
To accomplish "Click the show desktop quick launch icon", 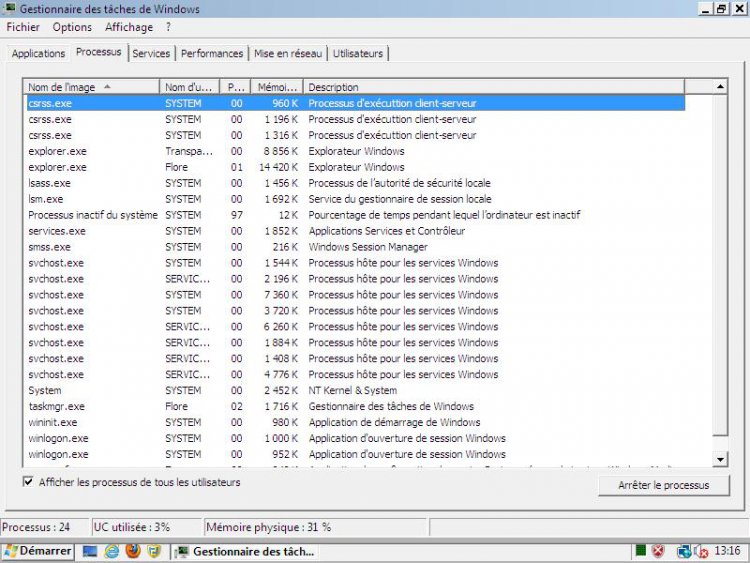I will 89,552.
